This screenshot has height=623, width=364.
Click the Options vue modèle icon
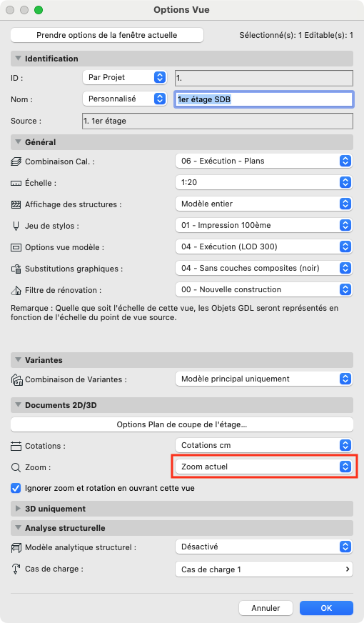tap(16, 247)
